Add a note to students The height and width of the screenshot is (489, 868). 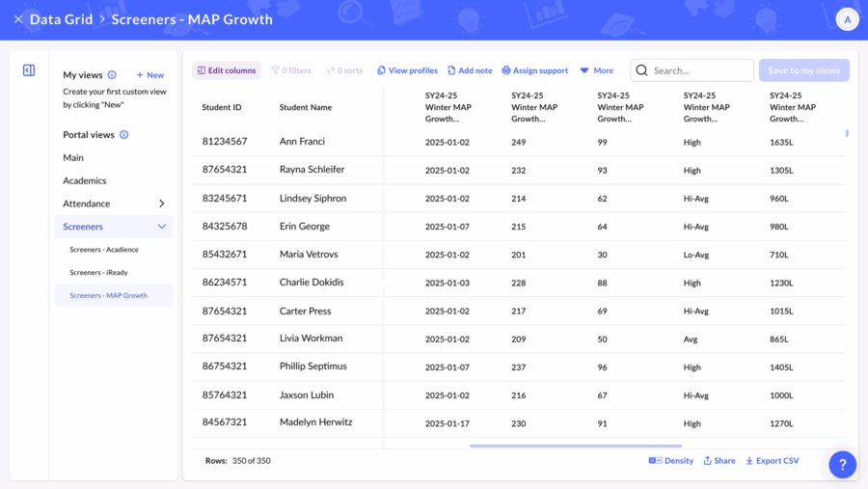(x=469, y=70)
